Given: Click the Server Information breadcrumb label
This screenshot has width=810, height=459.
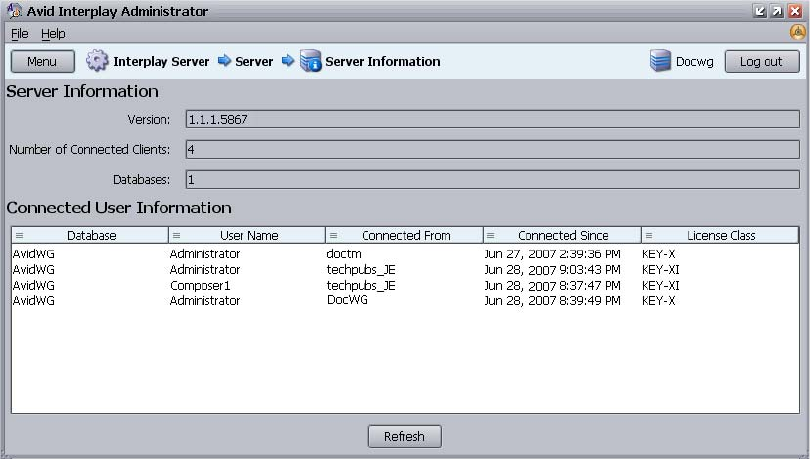Looking at the screenshot, I should point(383,61).
